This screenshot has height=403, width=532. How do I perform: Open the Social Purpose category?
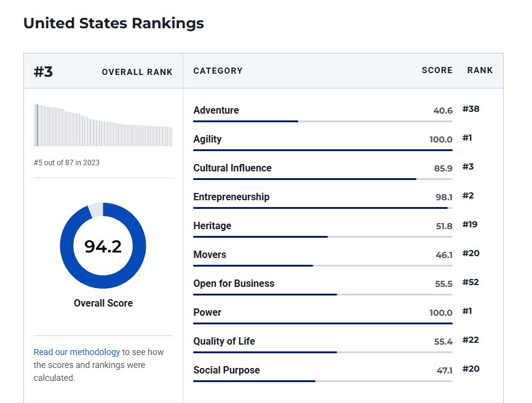[x=226, y=370]
